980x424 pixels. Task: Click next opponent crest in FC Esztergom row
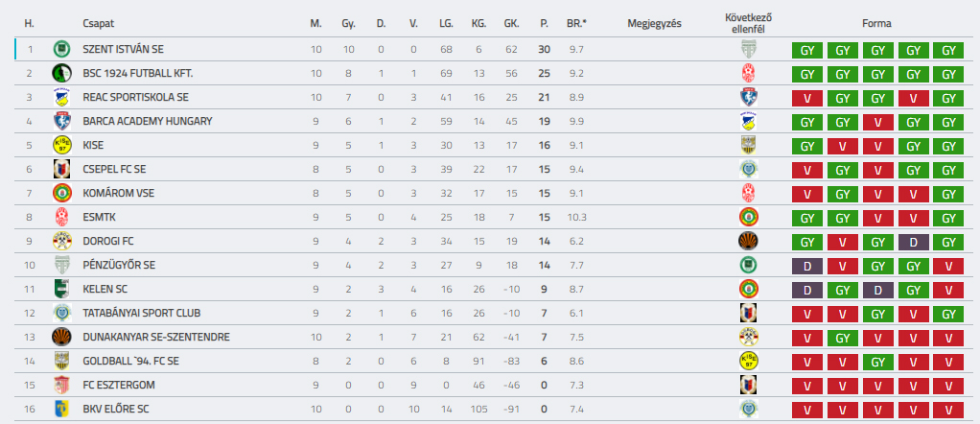(x=749, y=385)
